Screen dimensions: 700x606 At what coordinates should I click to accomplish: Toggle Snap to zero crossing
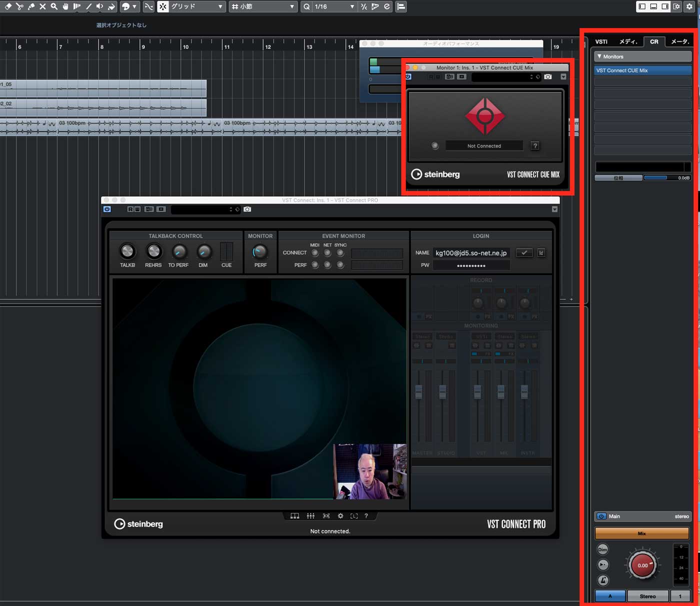tap(148, 7)
